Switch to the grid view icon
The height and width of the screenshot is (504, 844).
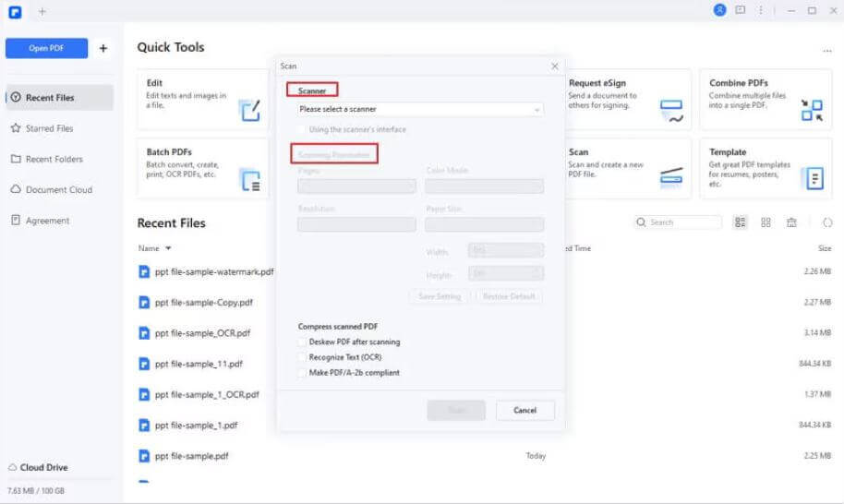pyautogui.click(x=766, y=222)
